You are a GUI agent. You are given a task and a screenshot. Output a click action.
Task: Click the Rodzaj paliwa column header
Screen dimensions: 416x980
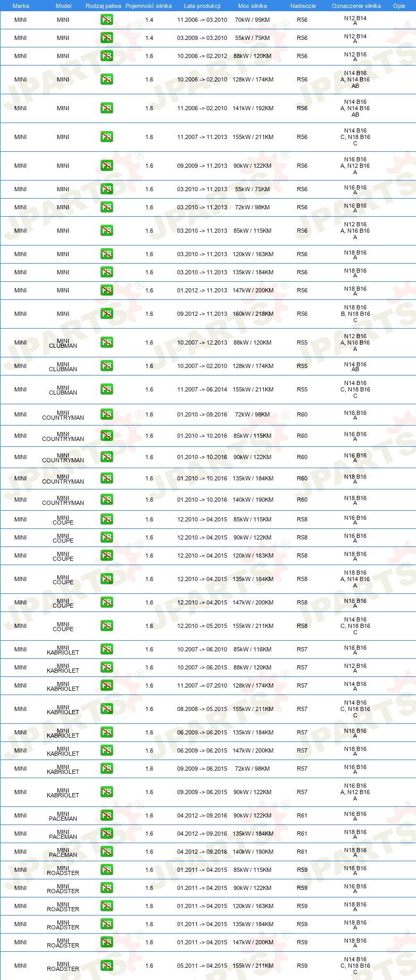(103, 6)
